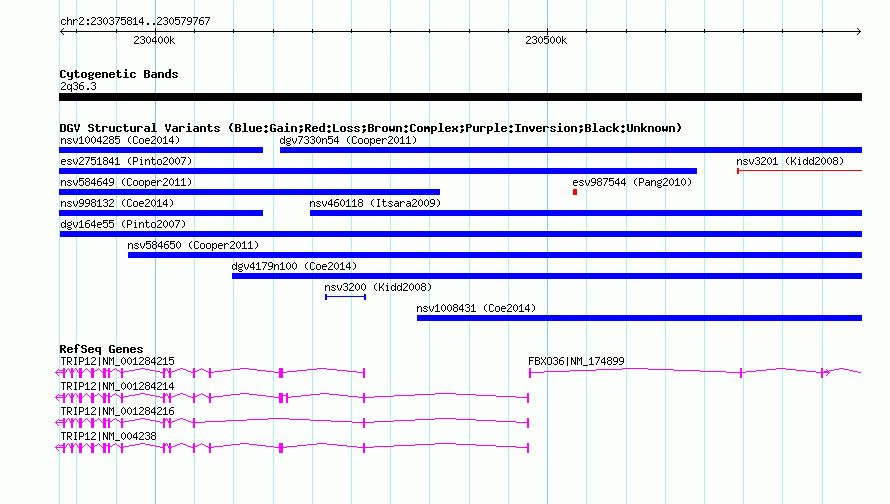Click the 230500k ruler position label

(546, 40)
